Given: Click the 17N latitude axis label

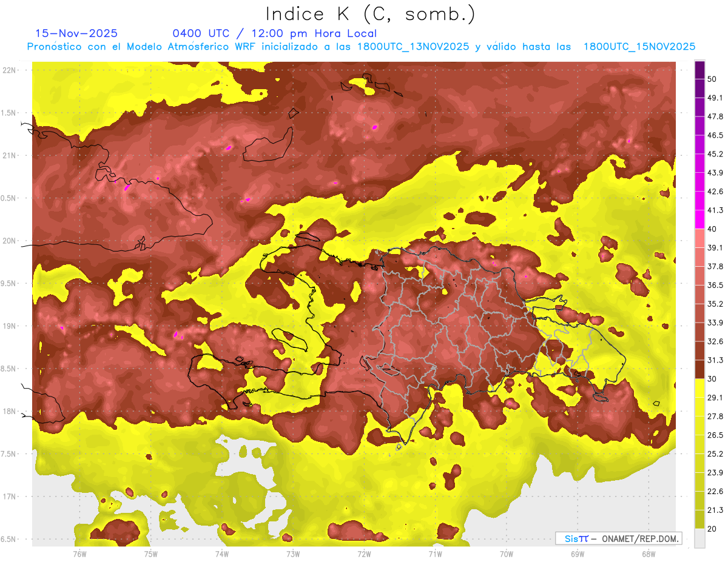Looking at the screenshot, I should 10,497.
